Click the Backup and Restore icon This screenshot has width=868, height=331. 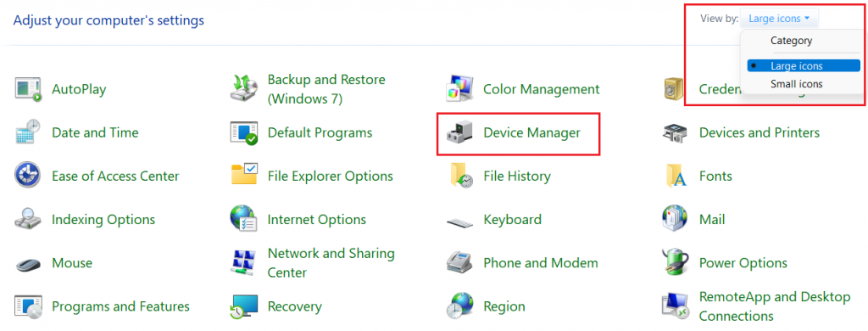tap(243, 89)
